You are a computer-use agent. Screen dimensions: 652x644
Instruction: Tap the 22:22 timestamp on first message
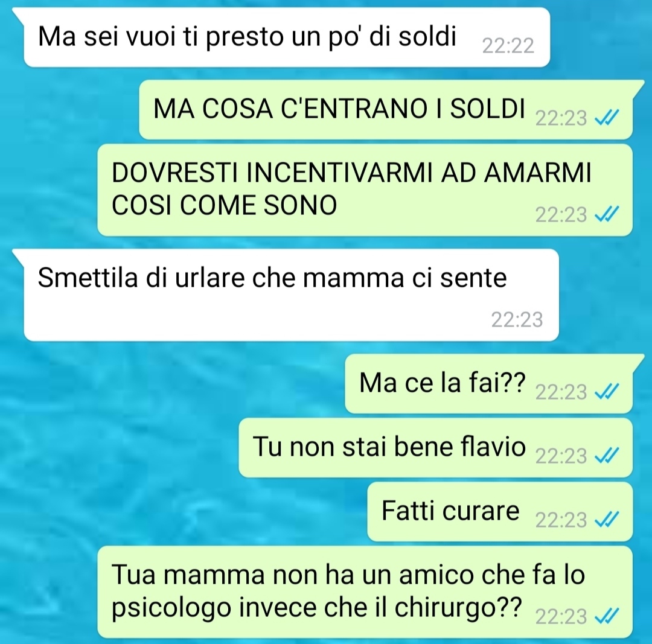tap(508, 46)
